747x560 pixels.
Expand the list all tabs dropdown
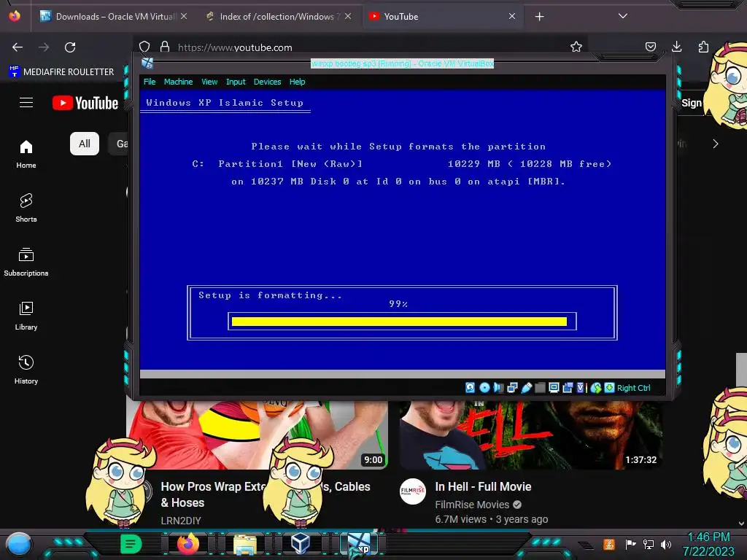(623, 16)
